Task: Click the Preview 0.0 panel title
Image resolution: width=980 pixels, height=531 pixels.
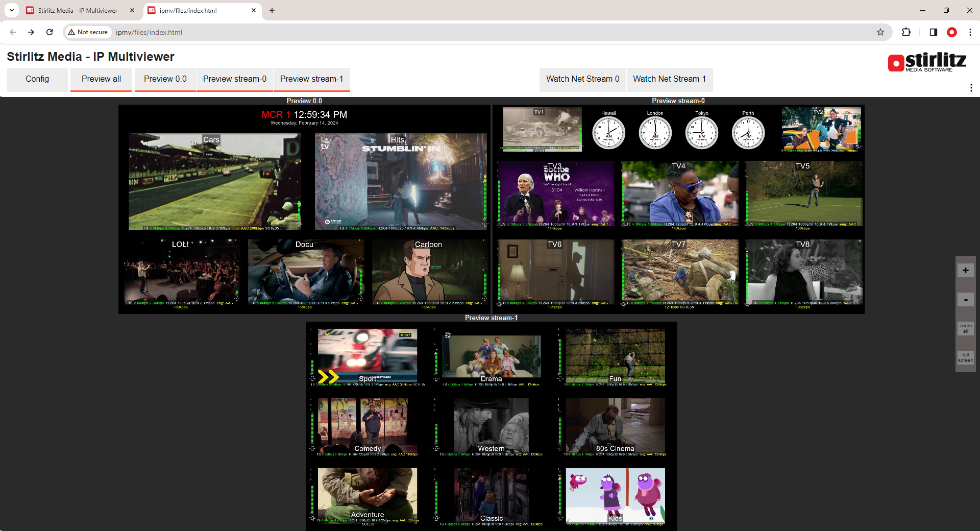Action: 304,101
